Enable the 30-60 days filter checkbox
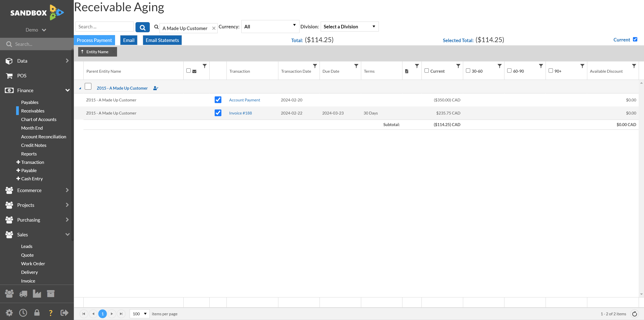Screen dimensions: 644x320 tap(468, 71)
